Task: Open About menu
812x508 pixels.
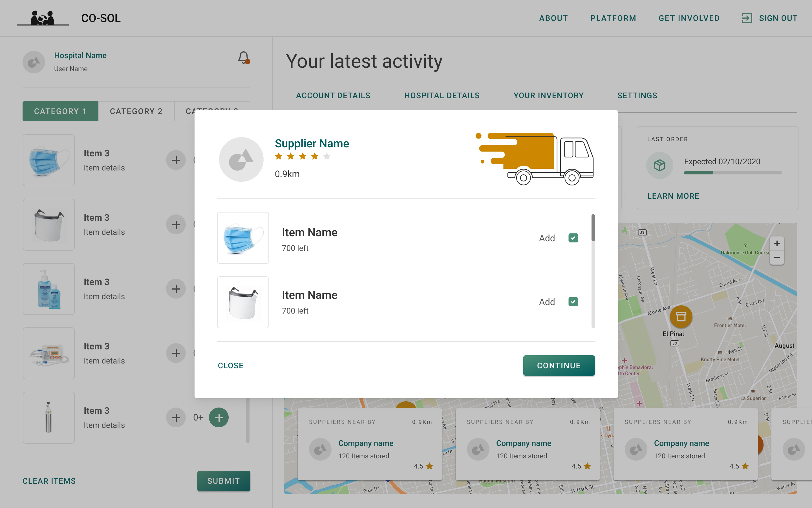Action: pos(554,18)
